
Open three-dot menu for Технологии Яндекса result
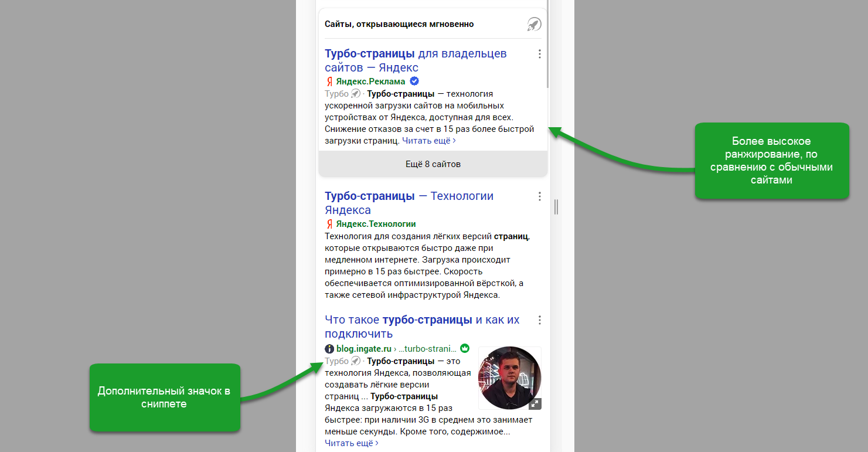[539, 196]
